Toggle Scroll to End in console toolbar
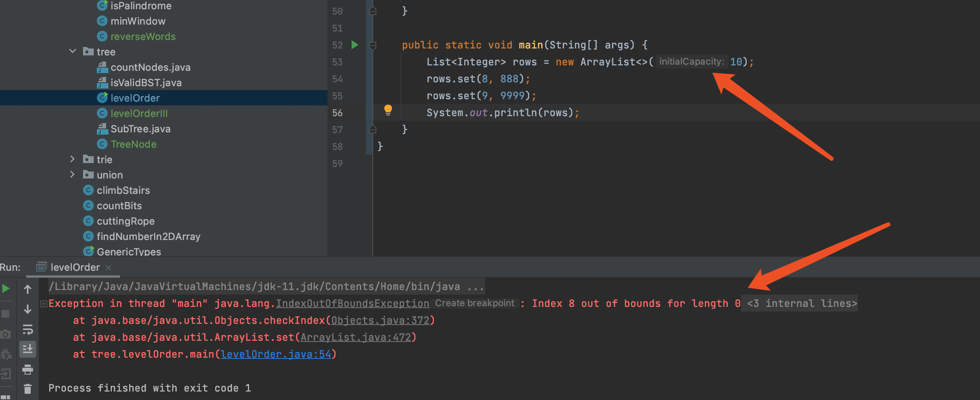The width and height of the screenshot is (980, 400). click(x=28, y=349)
